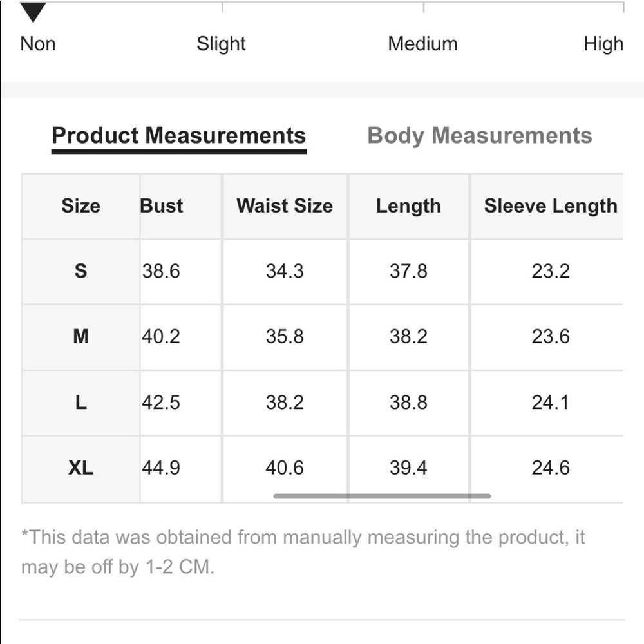This screenshot has height=644, width=644.
Task: Click the Slight stretch label
Action: coord(221,44)
